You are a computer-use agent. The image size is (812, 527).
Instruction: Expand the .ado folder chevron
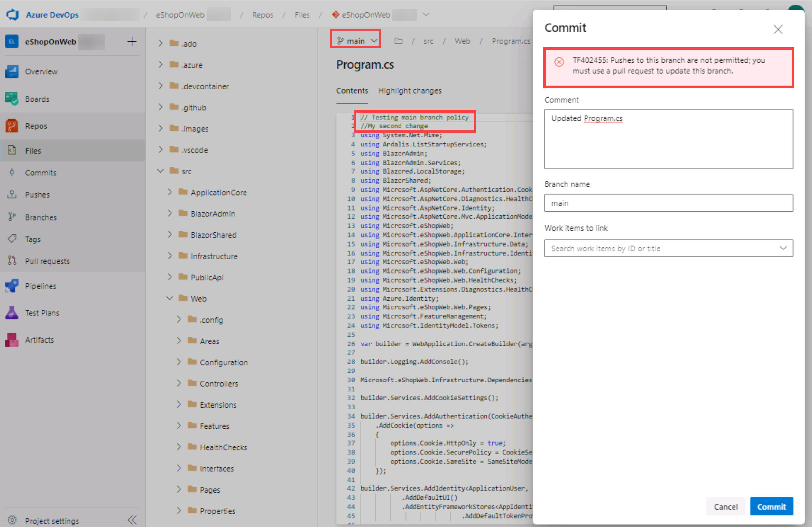click(160, 43)
